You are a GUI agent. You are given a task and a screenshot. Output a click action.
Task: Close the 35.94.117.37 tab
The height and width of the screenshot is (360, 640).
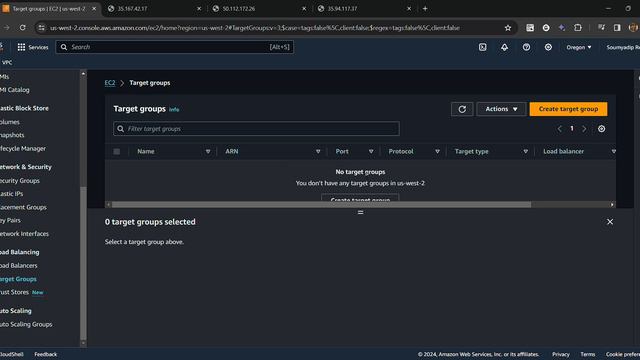tap(409, 9)
